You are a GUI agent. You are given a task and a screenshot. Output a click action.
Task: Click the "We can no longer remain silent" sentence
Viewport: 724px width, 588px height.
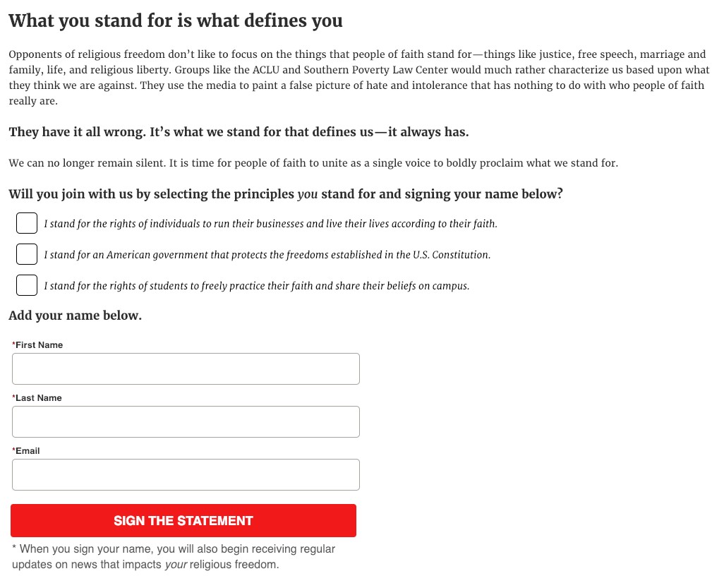pyautogui.click(x=313, y=163)
